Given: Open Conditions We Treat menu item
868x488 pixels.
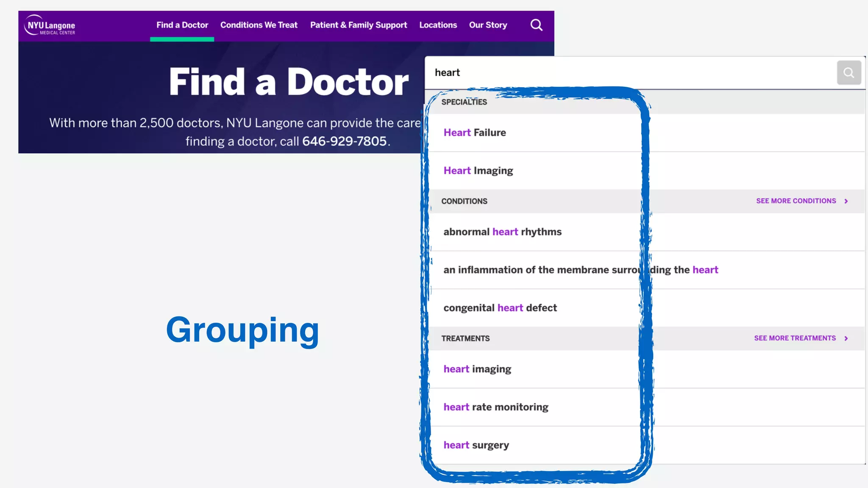Looking at the screenshot, I should tap(259, 25).
